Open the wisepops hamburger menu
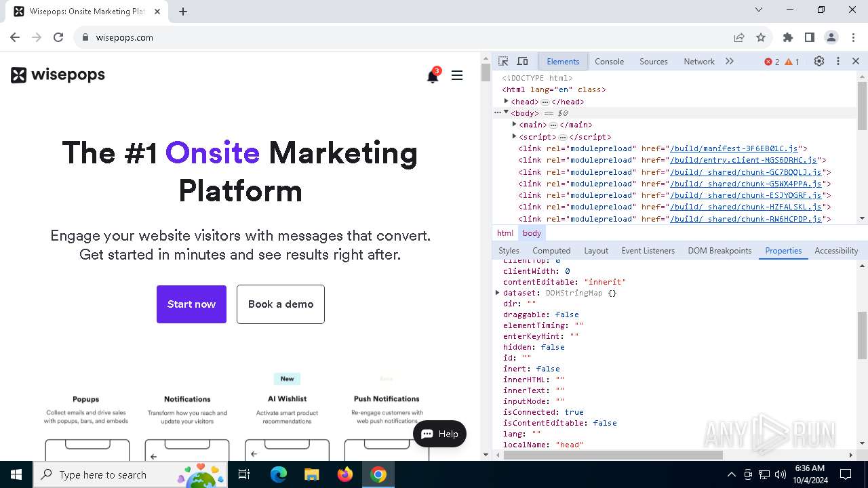This screenshot has width=868, height=488. click(x=457, y=75)
